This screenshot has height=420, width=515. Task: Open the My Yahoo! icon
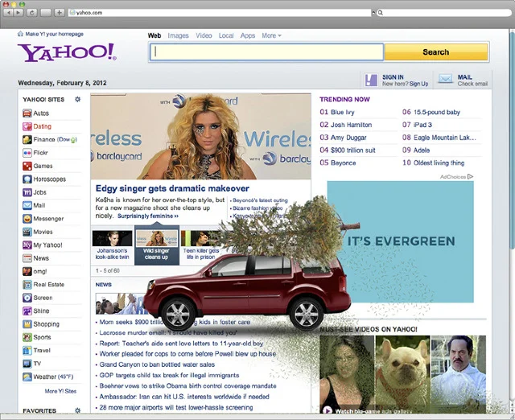pos(27,245)
